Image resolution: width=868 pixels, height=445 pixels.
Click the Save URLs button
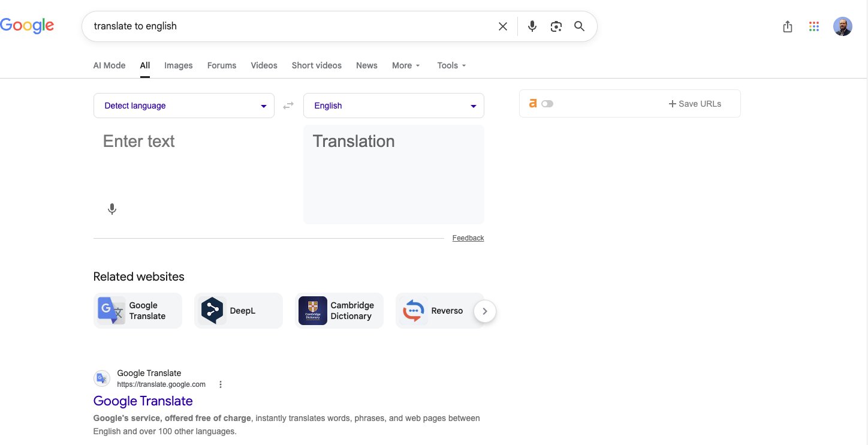695,104
